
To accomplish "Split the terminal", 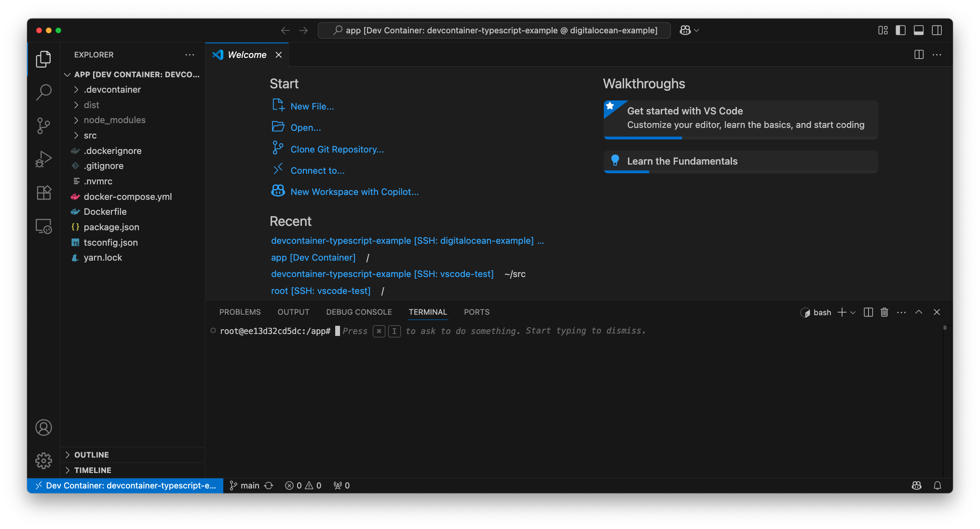I will click(868, 312).
